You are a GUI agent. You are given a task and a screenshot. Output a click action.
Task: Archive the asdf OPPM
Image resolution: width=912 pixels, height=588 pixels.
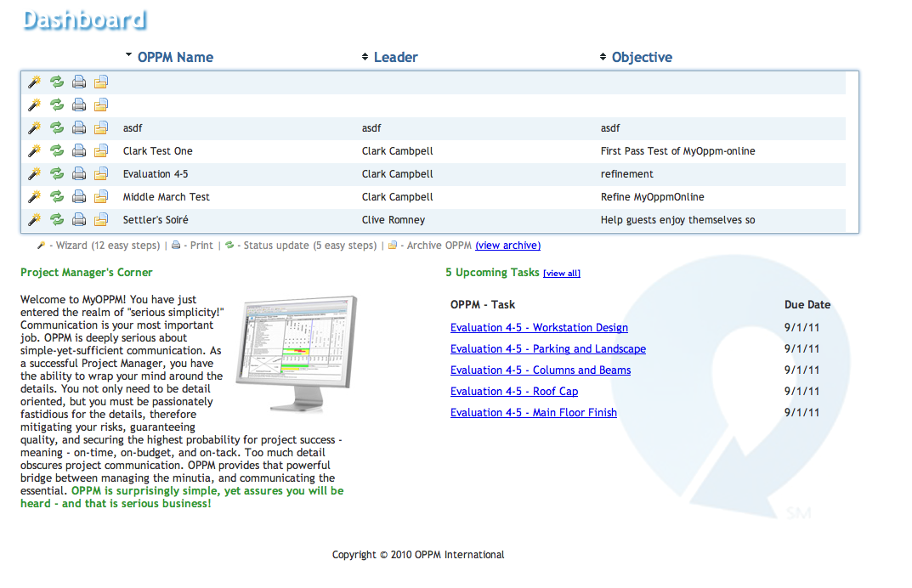tap(101, 128)
